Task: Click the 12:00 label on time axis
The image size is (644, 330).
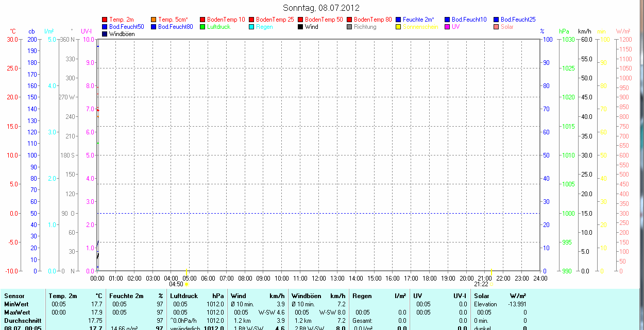Action: (x=318, y=279)
